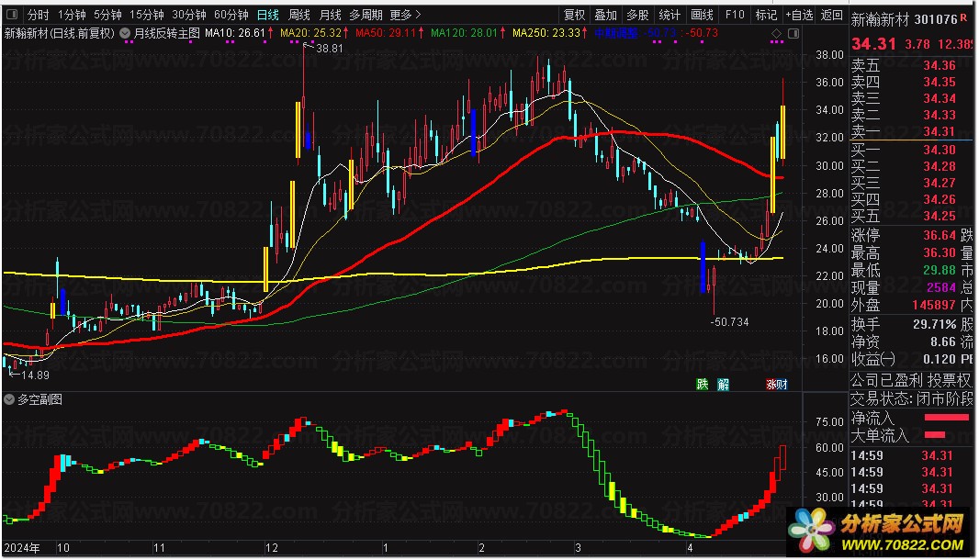Toggle the right info panel icon
The width and height of the screenshot is (979, 560).
[793, 33]
